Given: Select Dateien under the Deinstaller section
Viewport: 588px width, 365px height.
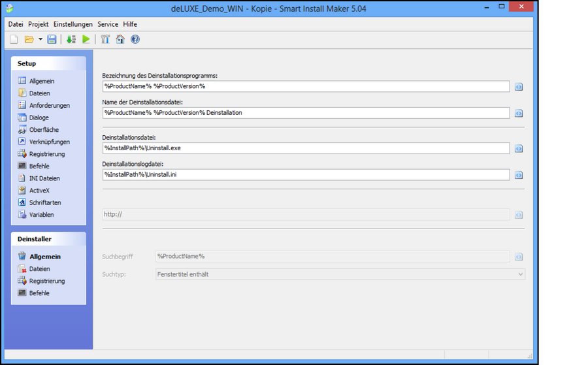Looking at the screenshot, I should 39,269.
